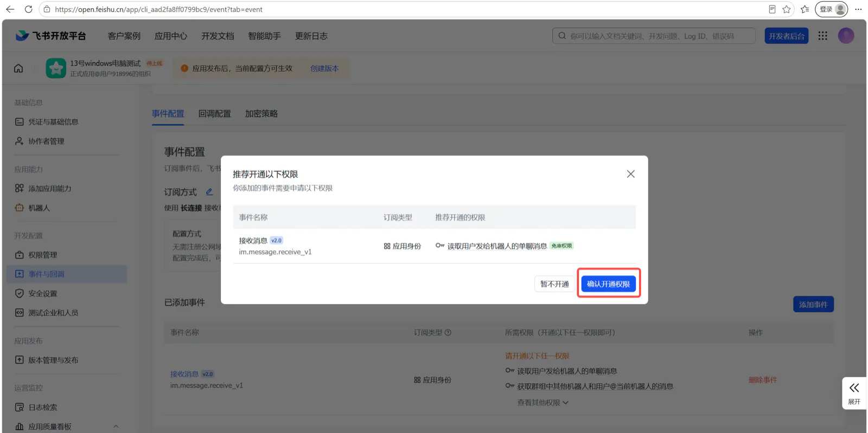
Task: Go to the home icon
Action: coord(18,68)
